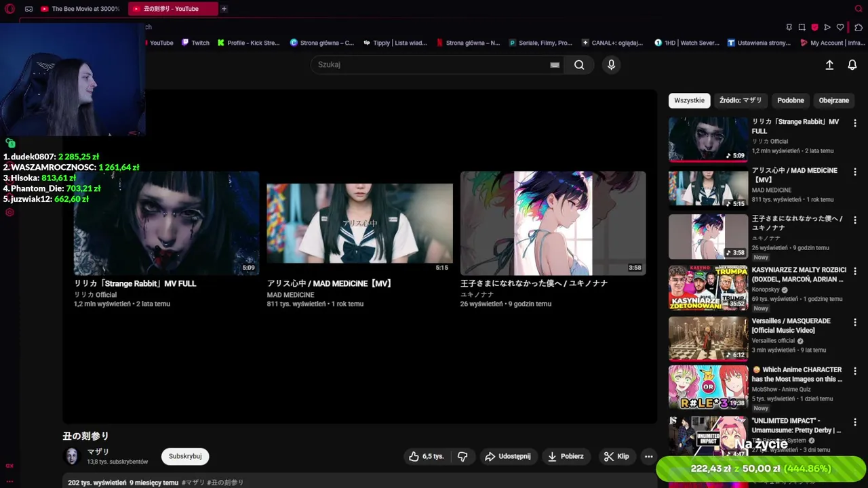Viewport: 868px width, 488px height.
Task: Open options menu for sidebar Strange Rabbit video
Action: coord(854,123)
